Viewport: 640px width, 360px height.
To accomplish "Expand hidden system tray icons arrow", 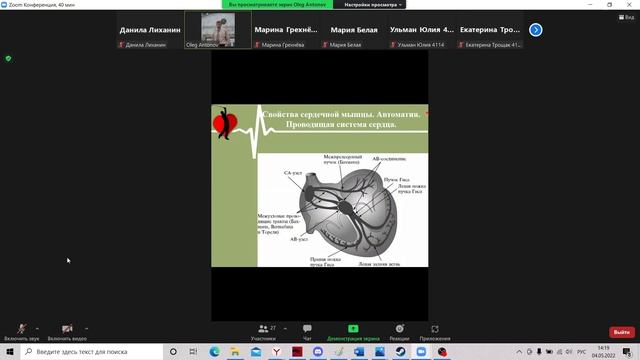I will 519,351.
